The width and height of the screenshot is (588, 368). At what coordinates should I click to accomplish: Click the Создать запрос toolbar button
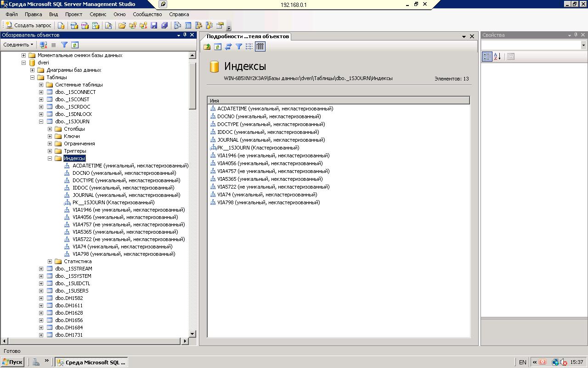click(28, 25)
